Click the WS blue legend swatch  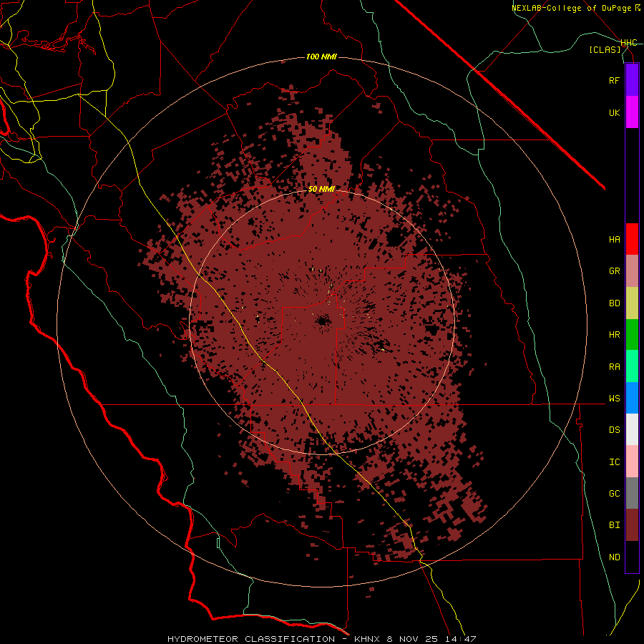coord(632,398)
